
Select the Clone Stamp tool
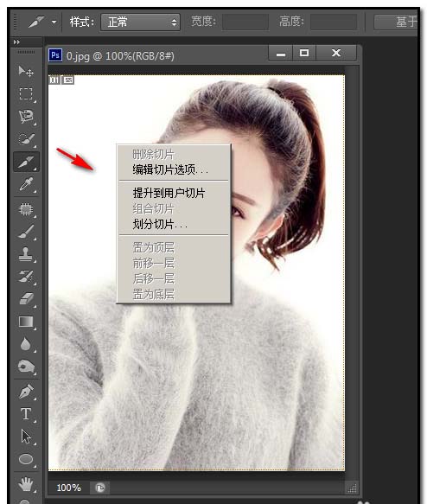(x=26, y=254)
